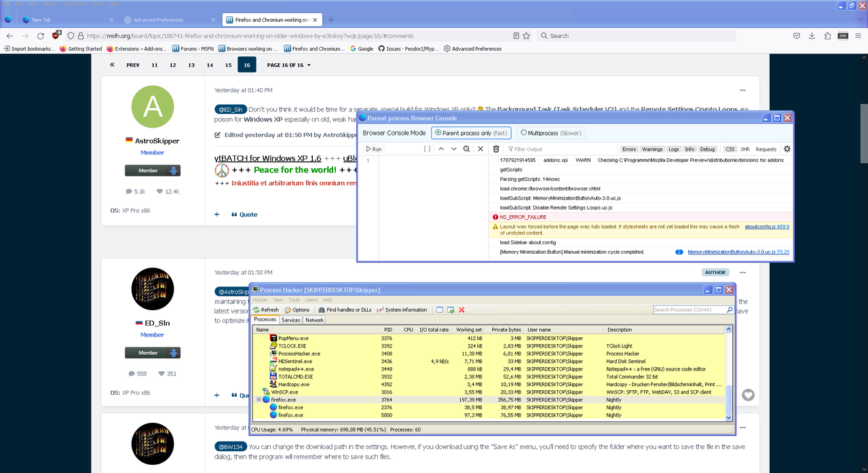This screenshot has height=473, width=868.
Task: Collapse the firefox.exe 3764 process tree
Action: point(259,400)
